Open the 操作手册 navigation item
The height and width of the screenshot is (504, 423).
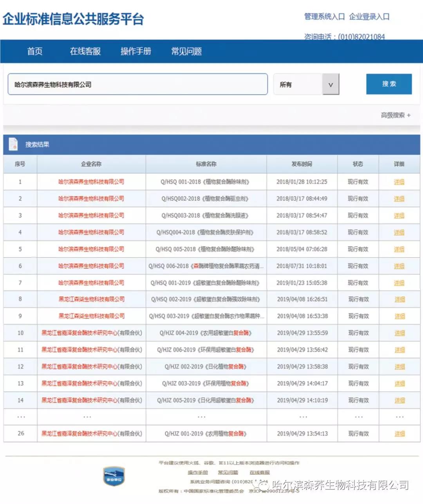pyautogui.click(x=136, y=51)
